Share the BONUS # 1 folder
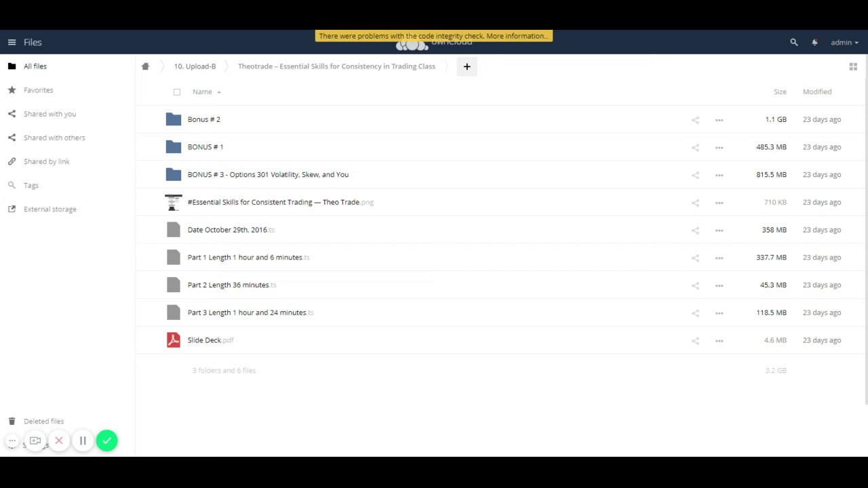This screenshot has height=488, width=868. point(695,148)
